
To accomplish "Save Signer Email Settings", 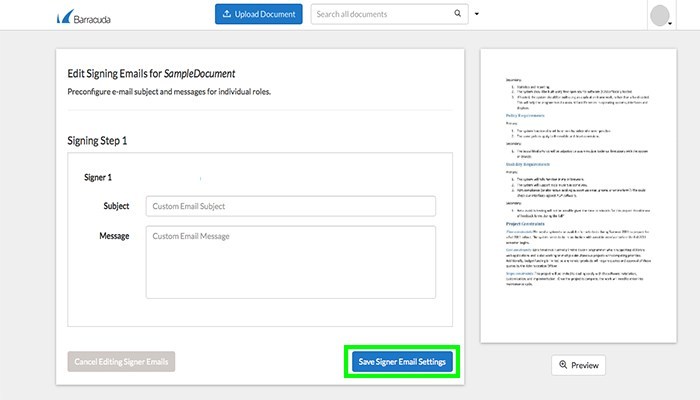I will click(402, 361).
